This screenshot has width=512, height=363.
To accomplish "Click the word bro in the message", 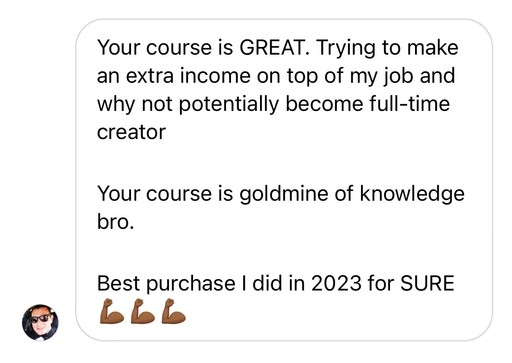I will 113,222.
